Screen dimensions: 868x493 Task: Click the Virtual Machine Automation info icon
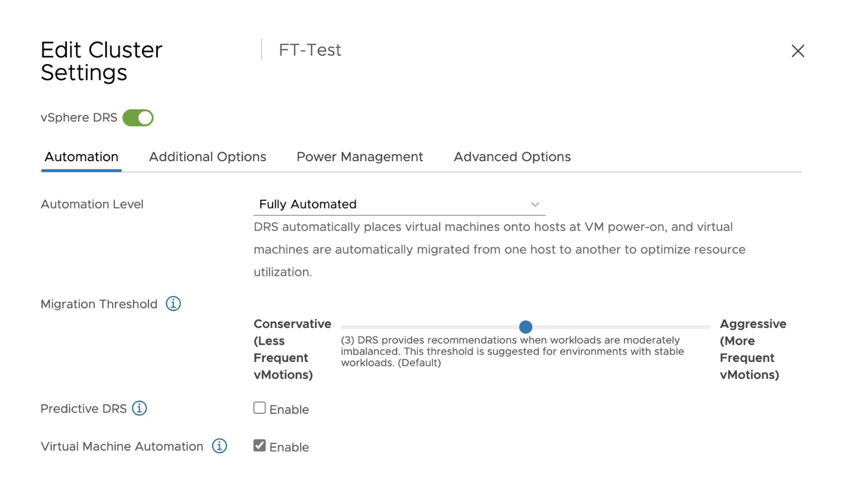[220, 446]
